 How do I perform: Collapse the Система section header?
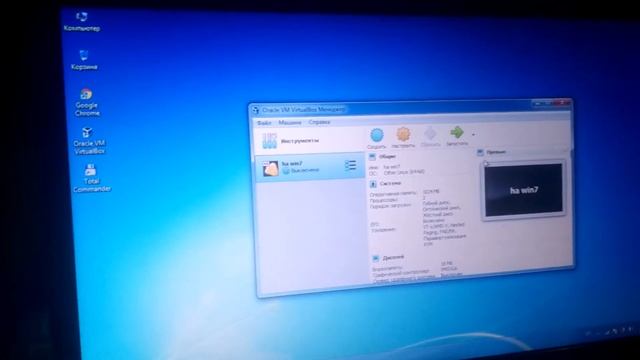[x=385, y=184]
